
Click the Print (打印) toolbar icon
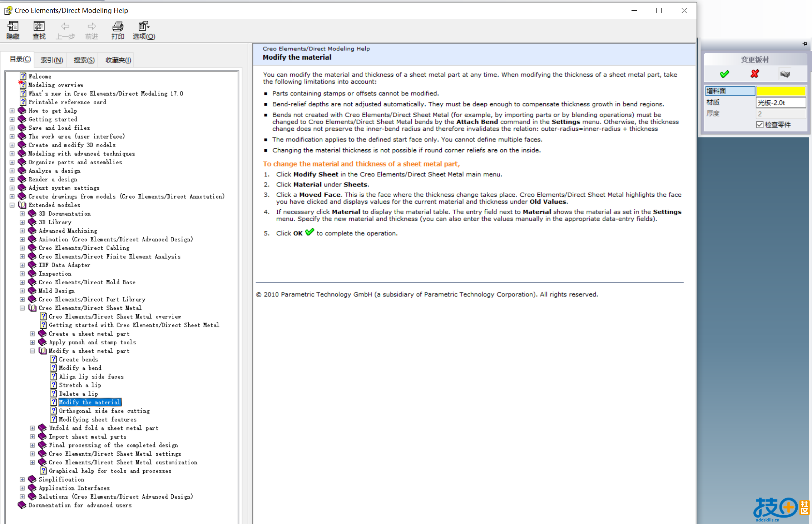[x=118, y=26]
